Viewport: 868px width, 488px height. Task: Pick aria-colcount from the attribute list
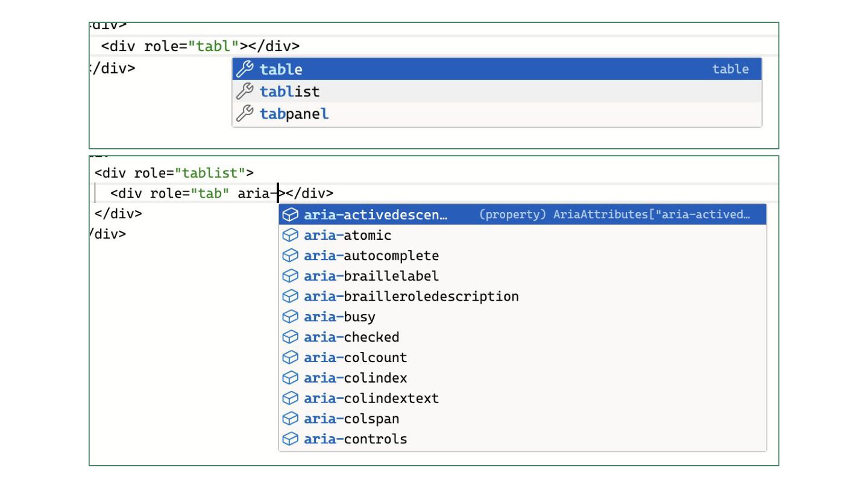coord(356,358)
